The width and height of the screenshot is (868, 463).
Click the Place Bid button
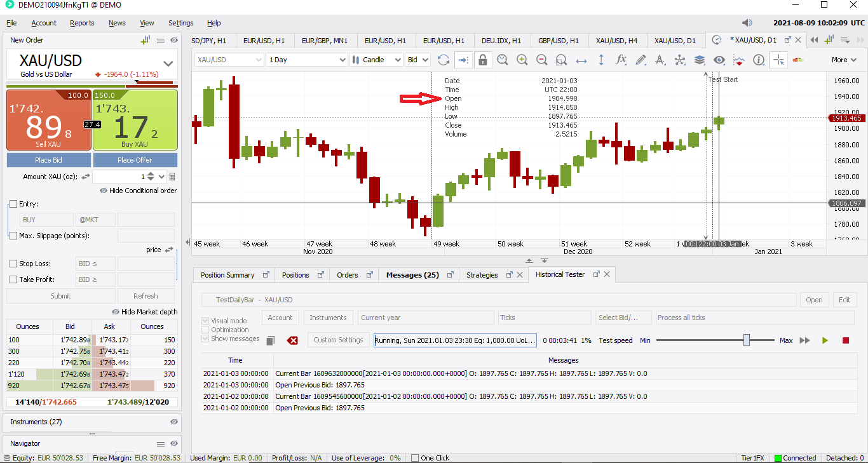(49, 160)
